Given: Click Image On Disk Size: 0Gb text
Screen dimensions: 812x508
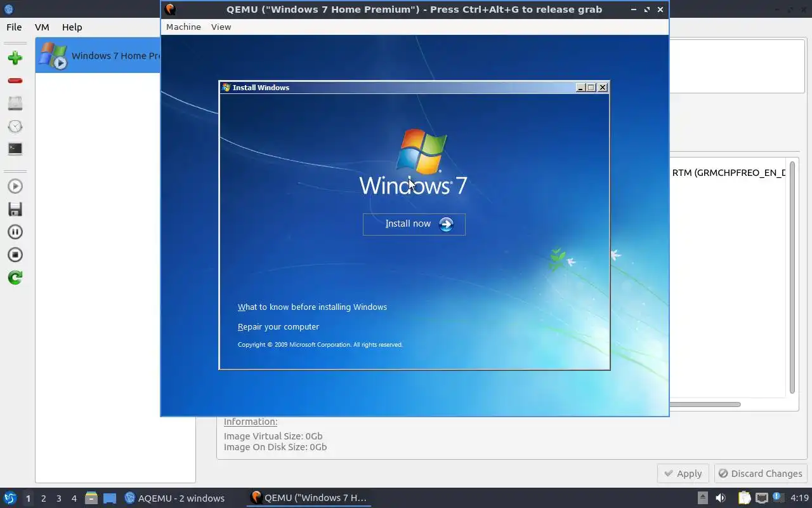Looking at the screenshot, I should point(275,447).
